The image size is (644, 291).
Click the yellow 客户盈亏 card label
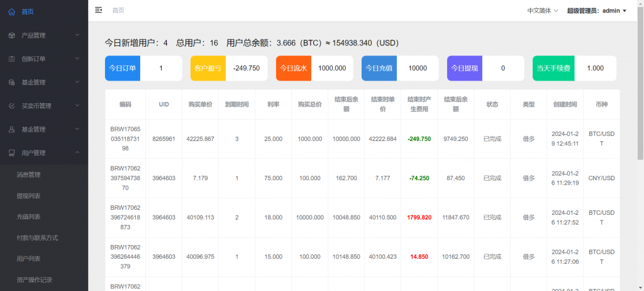pyautogui.click(x=208, y=68)
